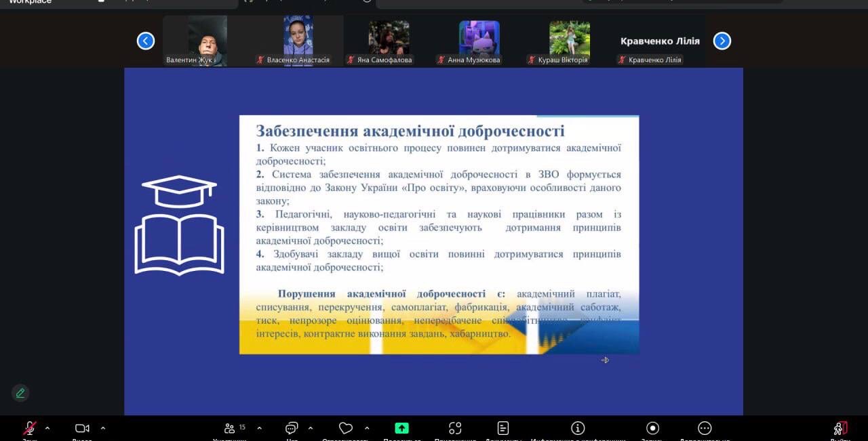The image size is (868, 441).
Task: Click the pencil annotate button
Action: coord(20,393)
